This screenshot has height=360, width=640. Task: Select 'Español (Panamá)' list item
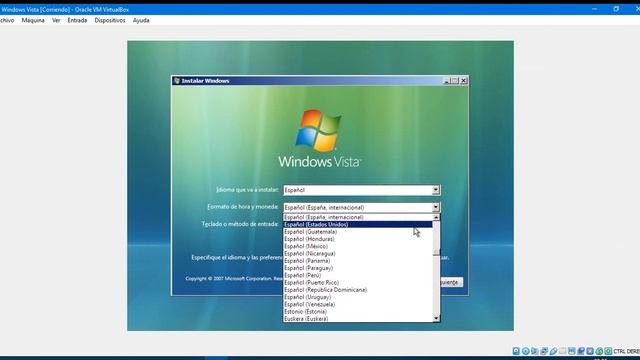point(358,261)
